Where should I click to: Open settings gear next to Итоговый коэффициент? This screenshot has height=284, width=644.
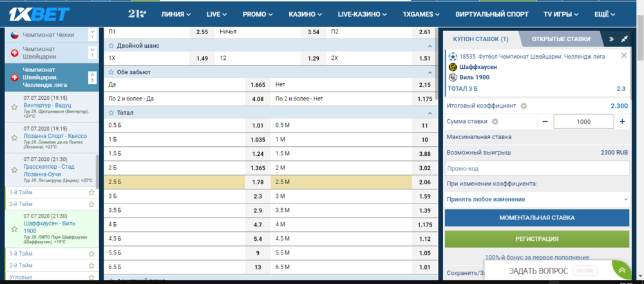524,106
